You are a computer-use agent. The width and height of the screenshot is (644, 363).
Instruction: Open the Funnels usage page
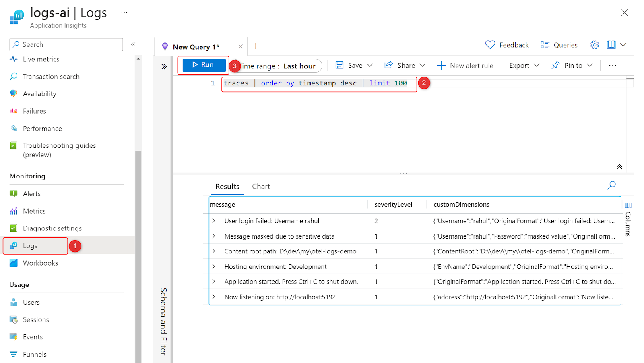coord(35,355)
